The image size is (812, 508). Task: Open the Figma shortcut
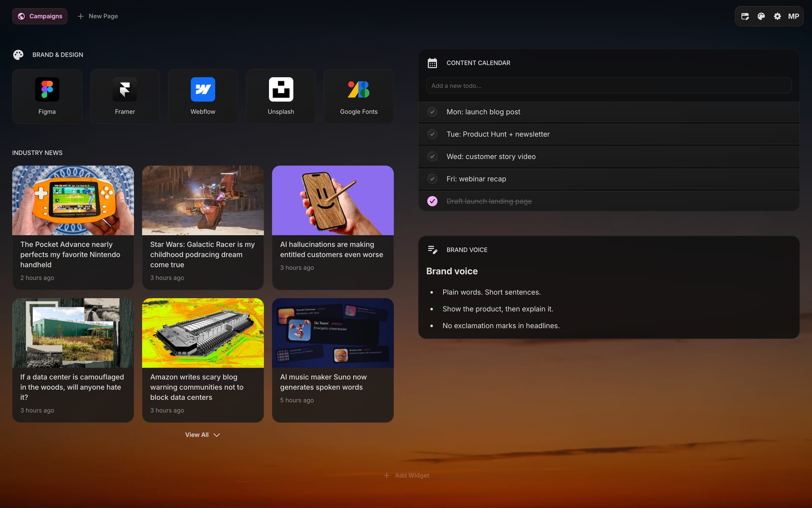coord(47,97)
